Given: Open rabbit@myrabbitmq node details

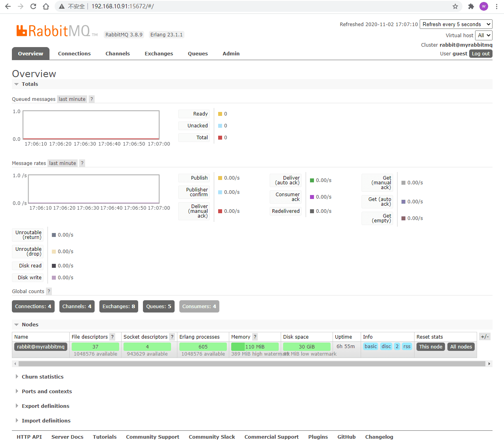Looking at the screenshot, I should [41, 347].
